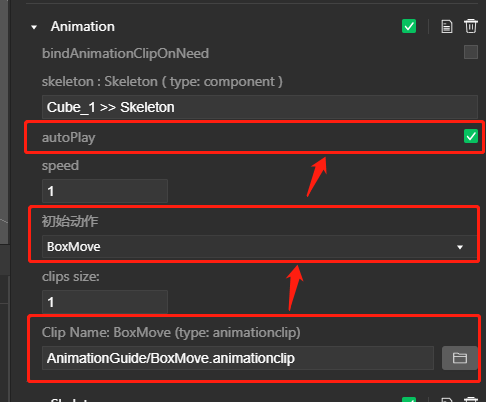Toggle the lower Skeleton component checkbox
The width and height of the screenshot is (486, 402).
[x=409, y=400]
